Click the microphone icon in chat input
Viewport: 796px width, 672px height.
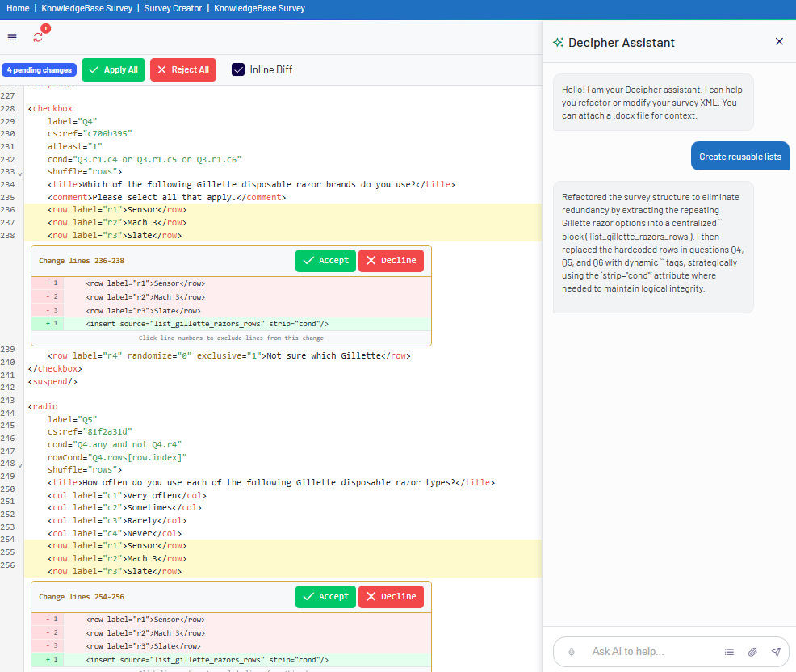tap(572, 652)
